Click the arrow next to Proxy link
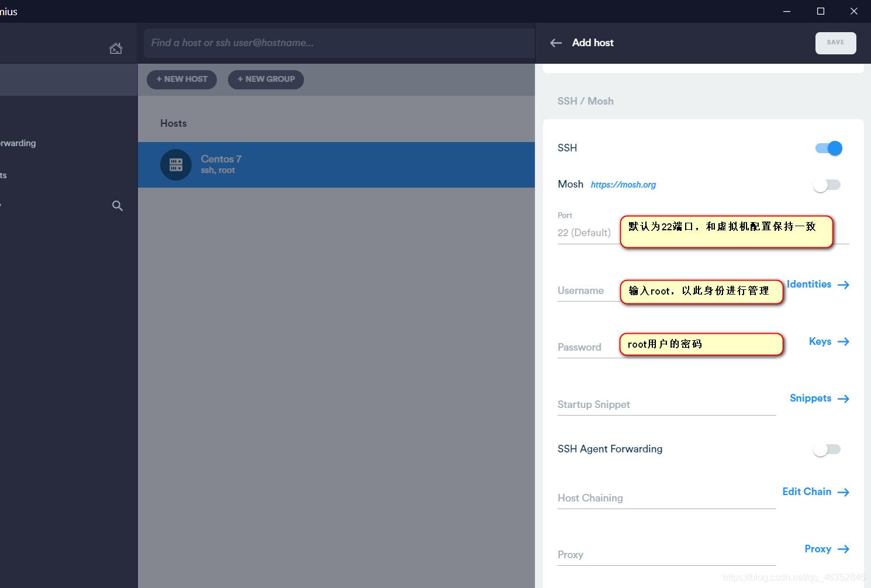Image resolution: width=871 pixels, height=588 pixels. tap(844, 549)
